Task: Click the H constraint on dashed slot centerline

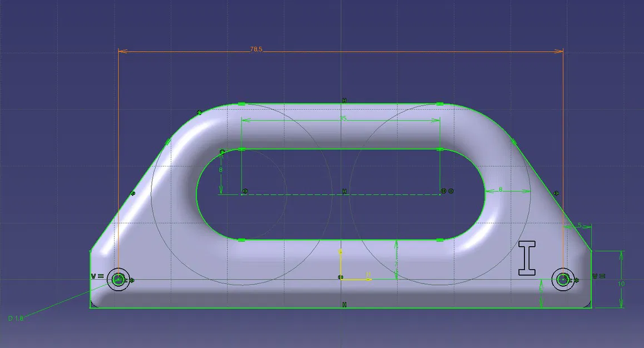Action: [x=344, y=192]
